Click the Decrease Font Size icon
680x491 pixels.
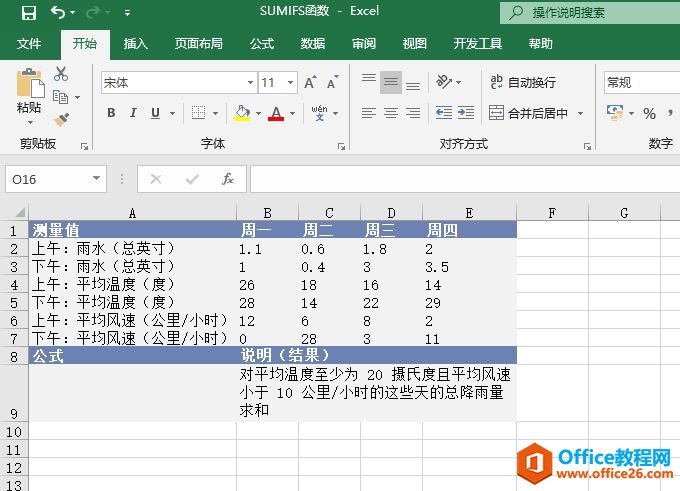tap(333, 82)
